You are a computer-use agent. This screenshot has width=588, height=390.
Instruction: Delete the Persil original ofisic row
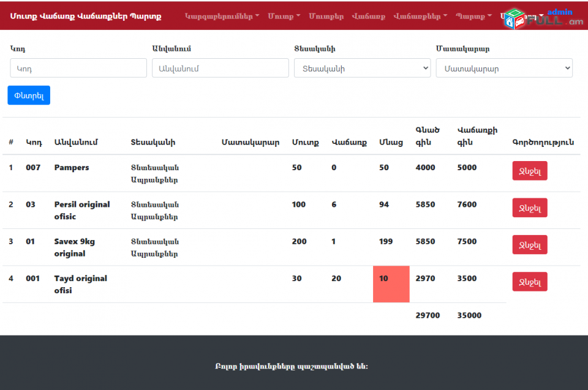click(530, 208)
